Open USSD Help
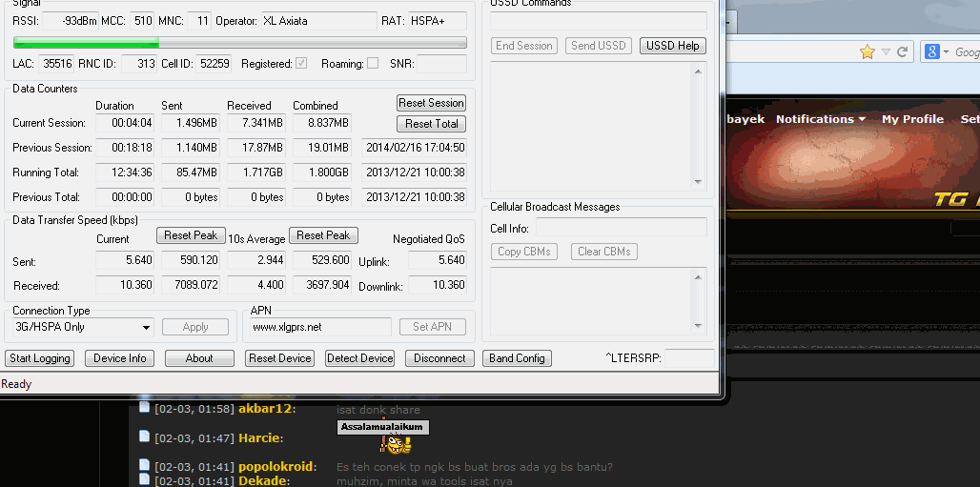Screen dimensions: 980x487 (672, 46)
